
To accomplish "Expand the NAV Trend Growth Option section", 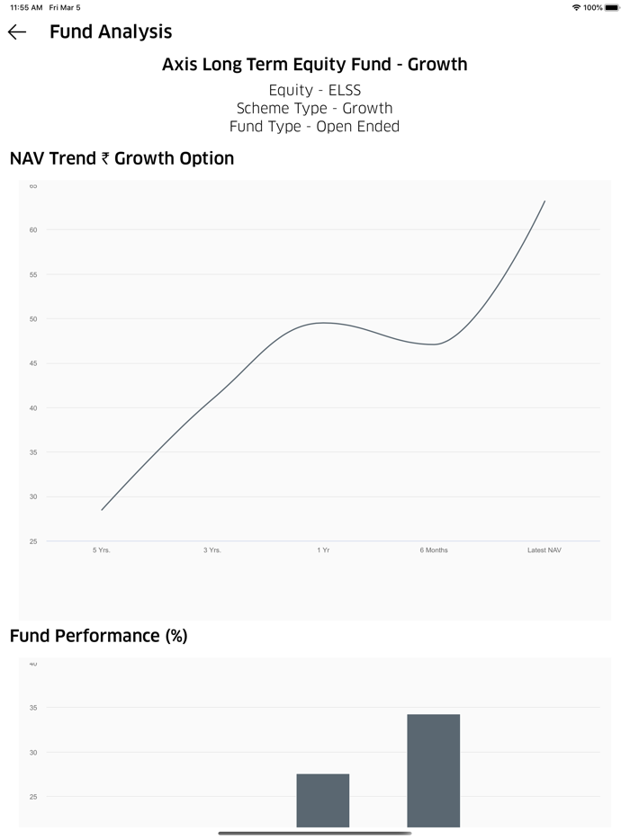I will click(x=121, y=158).
